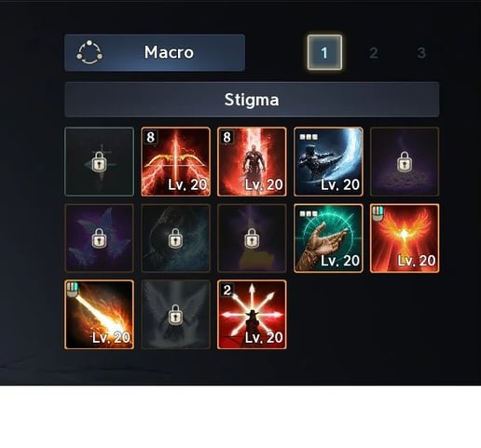This screenshot has width=481, height=448.
Task: Pick the flaming phoenix skill icon
Action: 405,238
